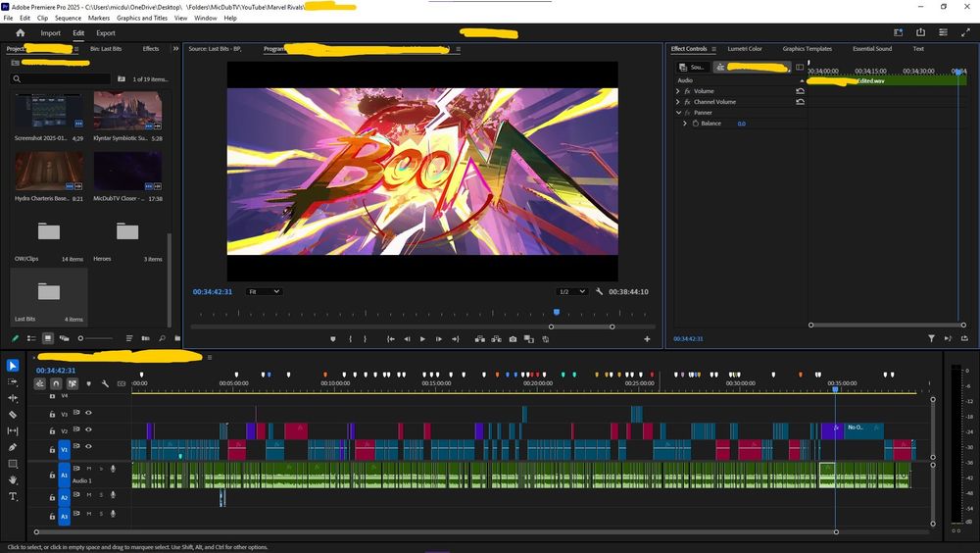
Task: Open the Markers menu
Action: pos(98,19)
